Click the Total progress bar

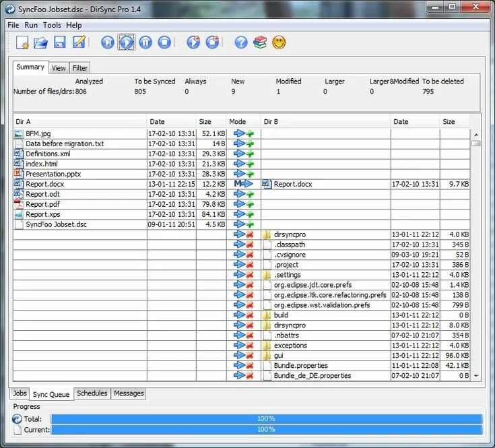point(267,419)
